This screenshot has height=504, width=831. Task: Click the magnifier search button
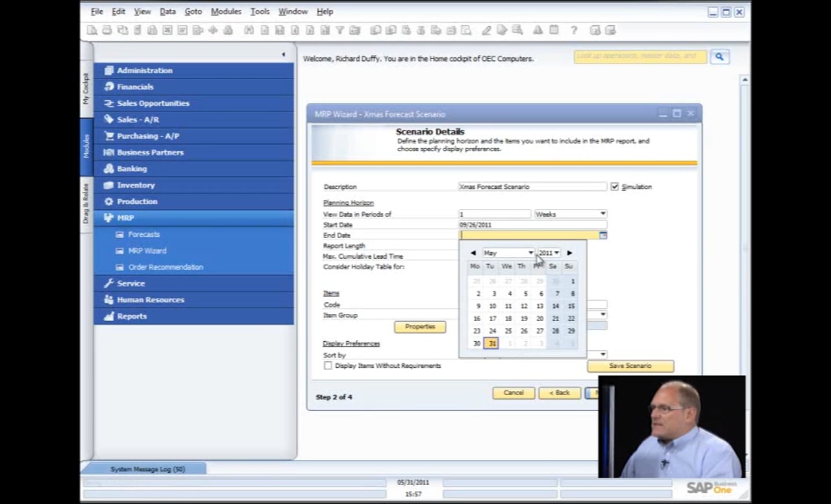(x=719, y=57)
